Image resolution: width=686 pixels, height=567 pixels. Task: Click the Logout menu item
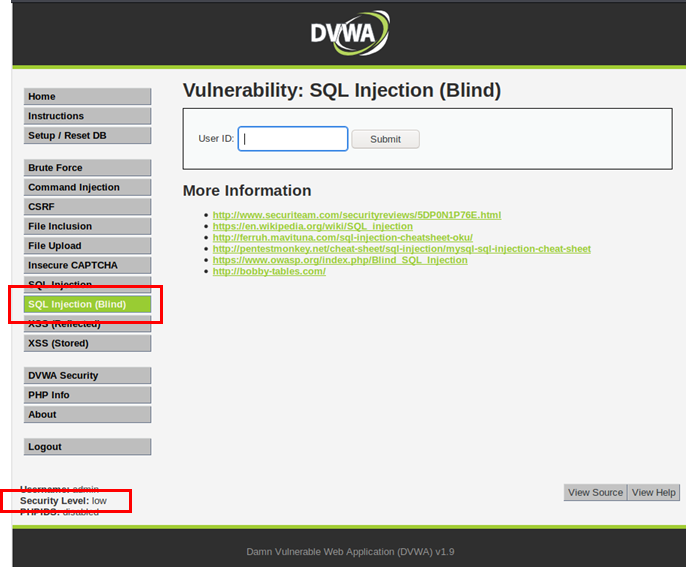pos(88,447)
